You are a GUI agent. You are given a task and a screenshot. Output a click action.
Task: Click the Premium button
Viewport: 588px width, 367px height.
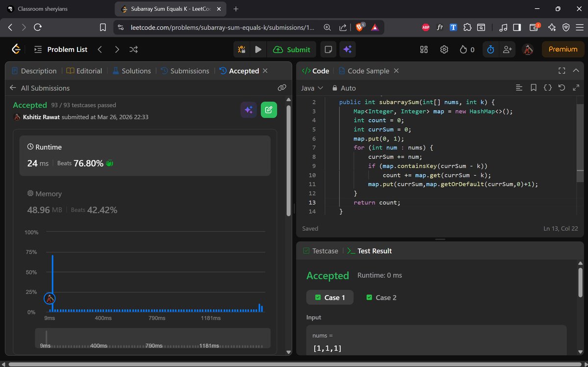[563, 49]
